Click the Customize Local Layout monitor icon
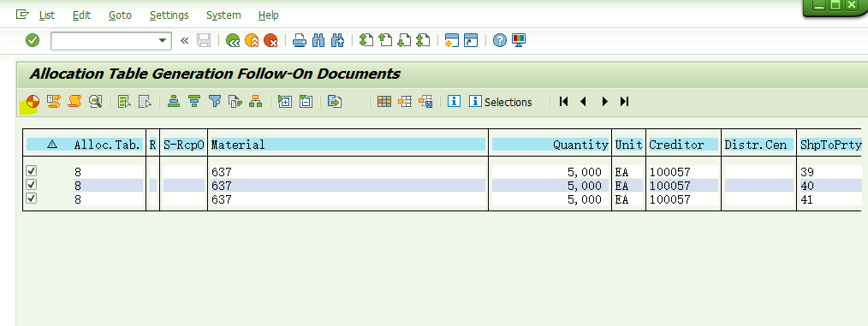868x326 pixels. click(519, 40)
